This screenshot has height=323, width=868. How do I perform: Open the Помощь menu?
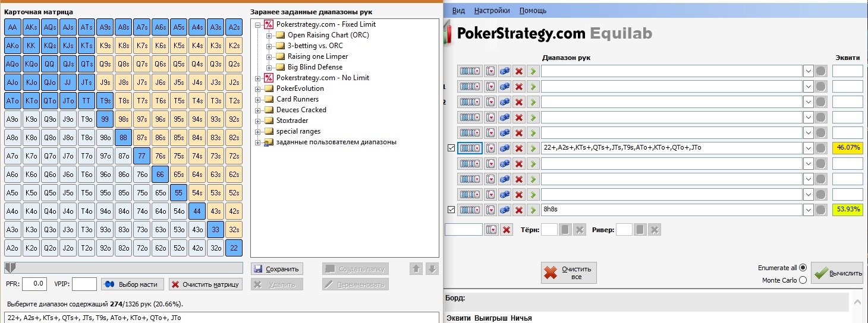click(533, 10)
